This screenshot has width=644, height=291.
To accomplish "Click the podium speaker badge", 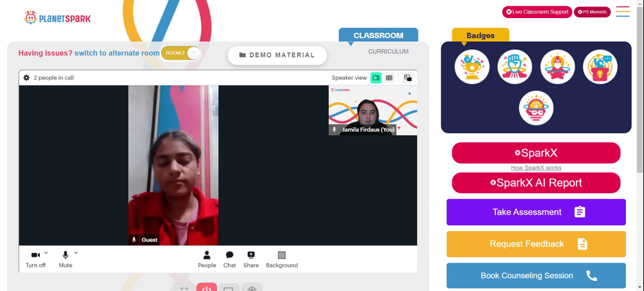I will tap(600, 66).
